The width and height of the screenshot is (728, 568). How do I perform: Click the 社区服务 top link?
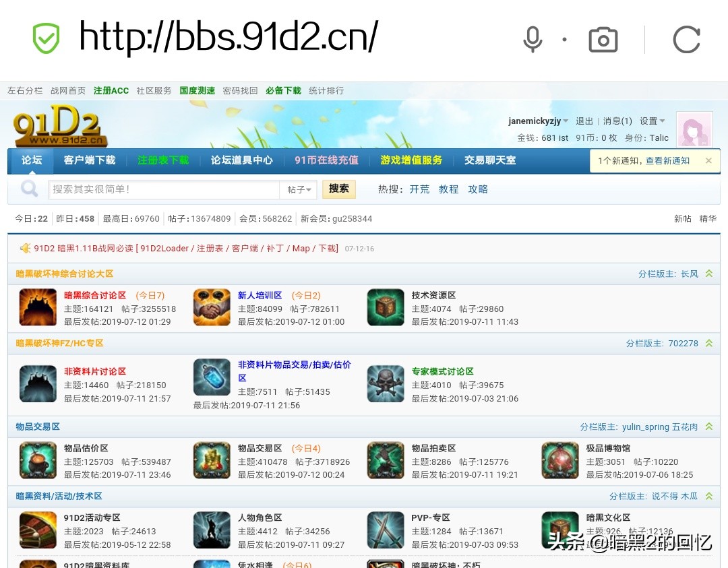[154, 90]
